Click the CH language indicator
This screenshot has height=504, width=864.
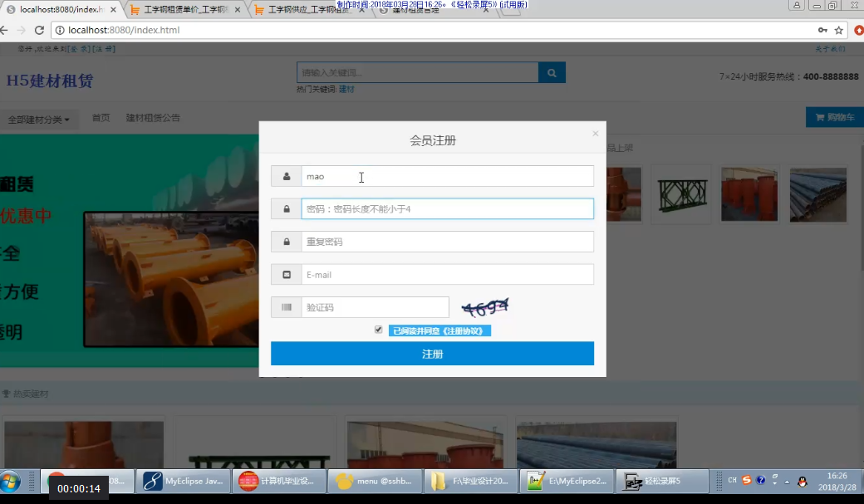(732, 480)
